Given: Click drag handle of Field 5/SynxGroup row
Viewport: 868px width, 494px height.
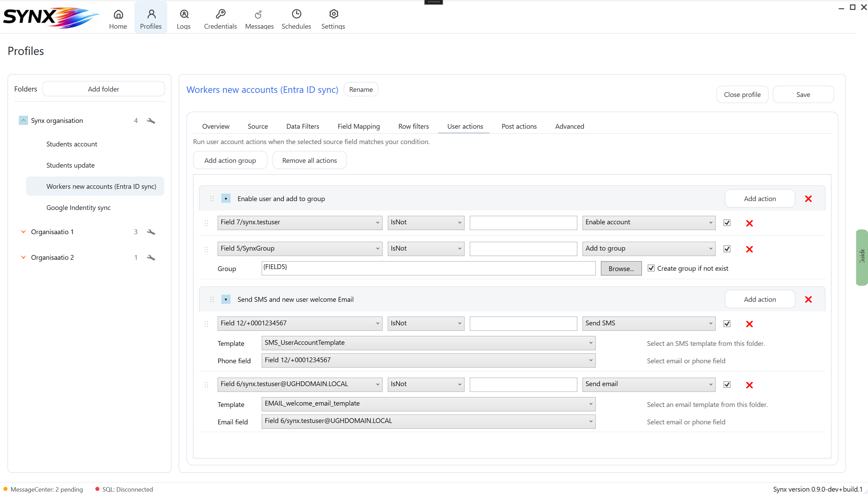Looking at the screenshot, I should click(206, 249).
